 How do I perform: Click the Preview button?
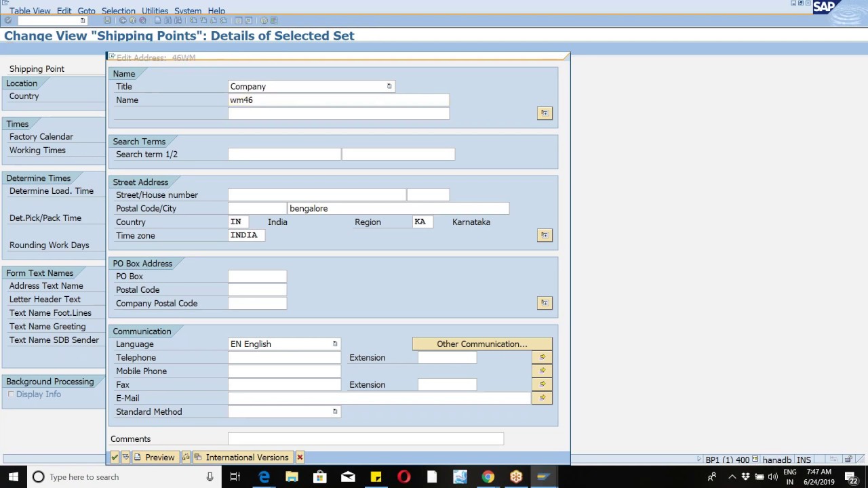155,457
